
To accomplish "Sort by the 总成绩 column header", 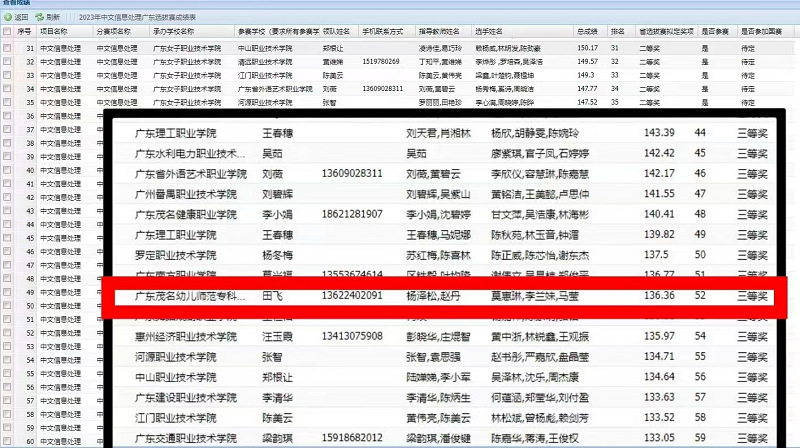I will [587, 32].
